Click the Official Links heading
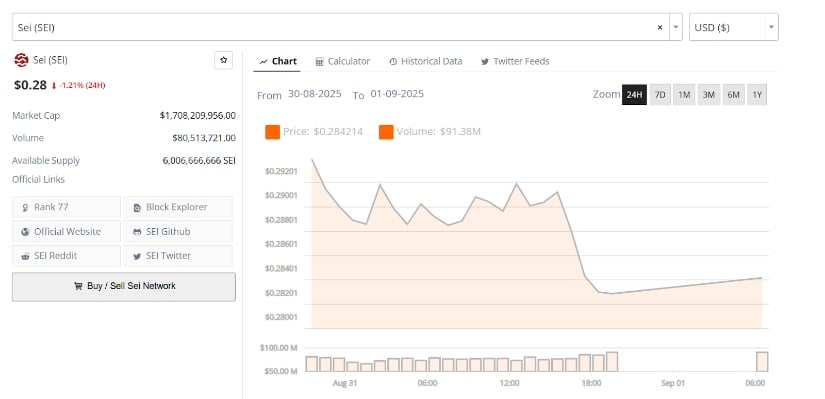Viewport: 825px width, 399px height. pyautogui.click(x=38, y=179)
